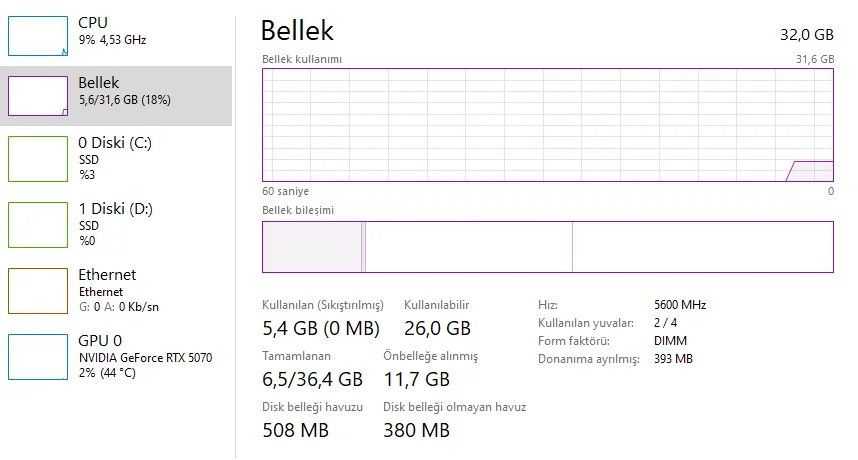This screenshot has width=858, height=460.
Task: Click the 32,0 GB total memory text
Action: (806, 35)
